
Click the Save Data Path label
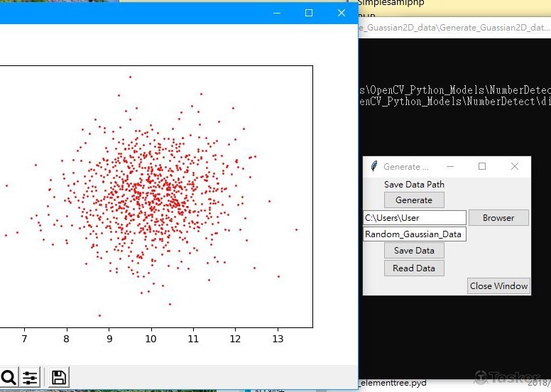pyautogui.click(x=414, y=185)
